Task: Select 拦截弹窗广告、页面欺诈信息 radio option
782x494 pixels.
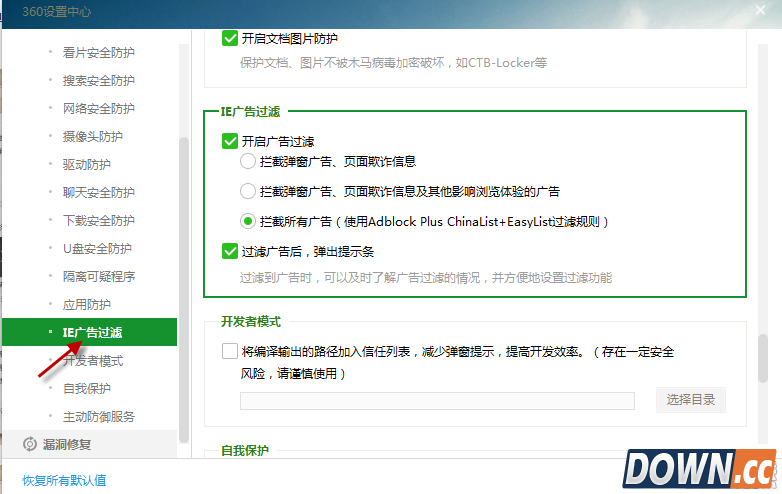Action: coord(248,161)
